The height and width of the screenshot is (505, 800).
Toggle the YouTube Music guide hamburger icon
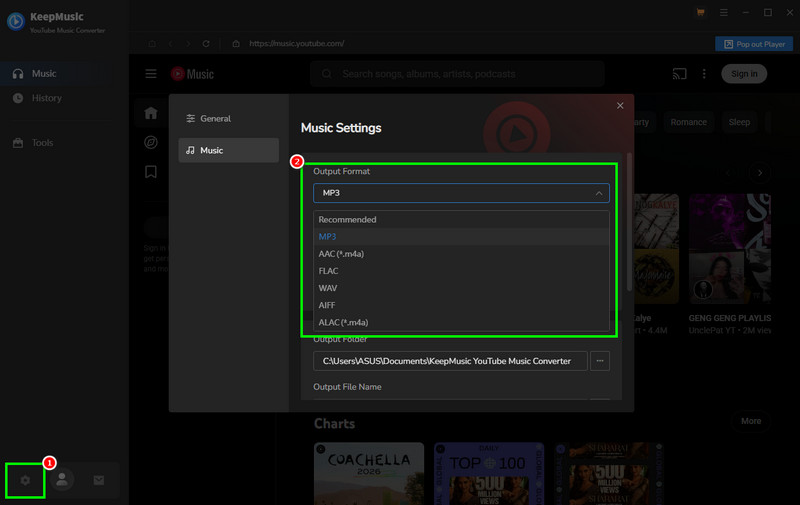pos(151,74)
